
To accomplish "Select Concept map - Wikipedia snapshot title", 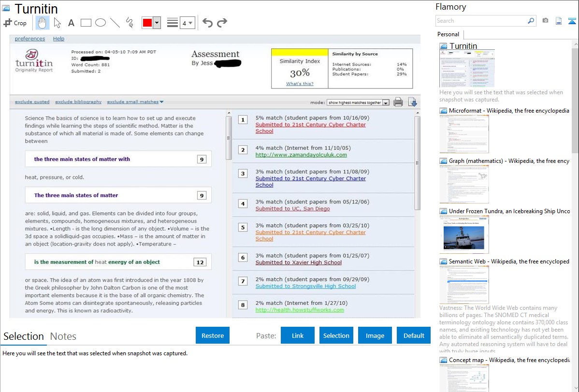I will tap(509, 360).
